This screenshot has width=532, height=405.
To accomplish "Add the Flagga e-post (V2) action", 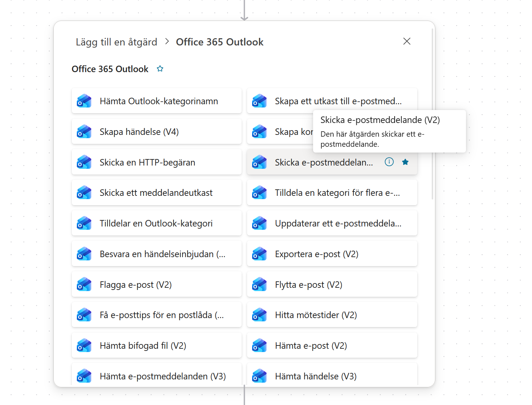I will (x=157, y=285).
